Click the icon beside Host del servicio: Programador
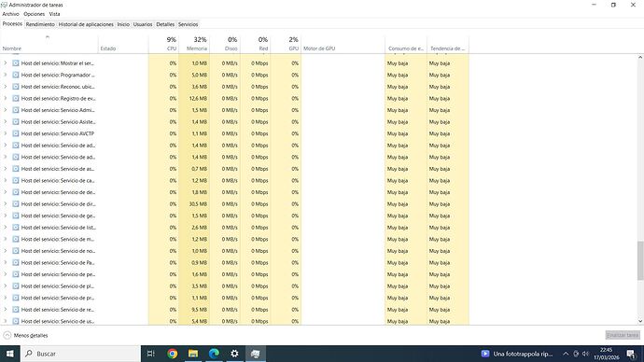This screenshot has width=644, height=362. [16, 76]
